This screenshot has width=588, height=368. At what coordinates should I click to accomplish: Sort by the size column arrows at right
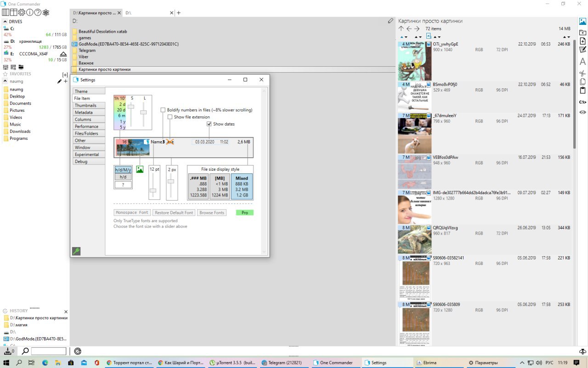567,37
